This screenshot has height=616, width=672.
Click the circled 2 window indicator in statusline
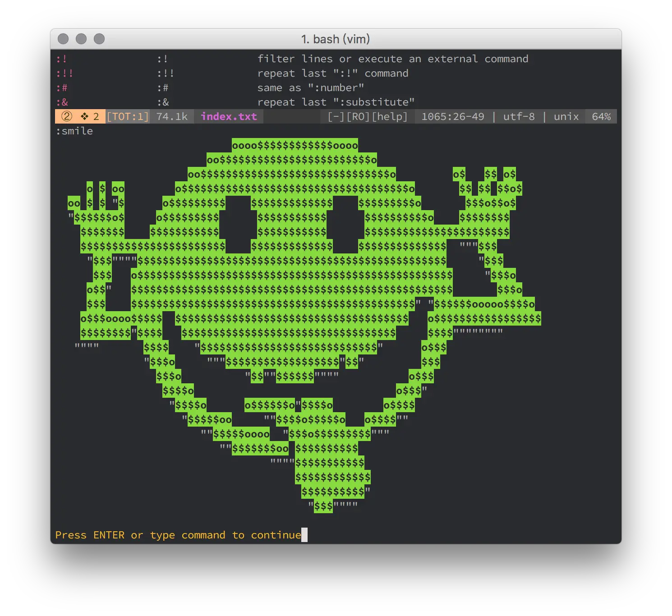[x=67, y=116]
